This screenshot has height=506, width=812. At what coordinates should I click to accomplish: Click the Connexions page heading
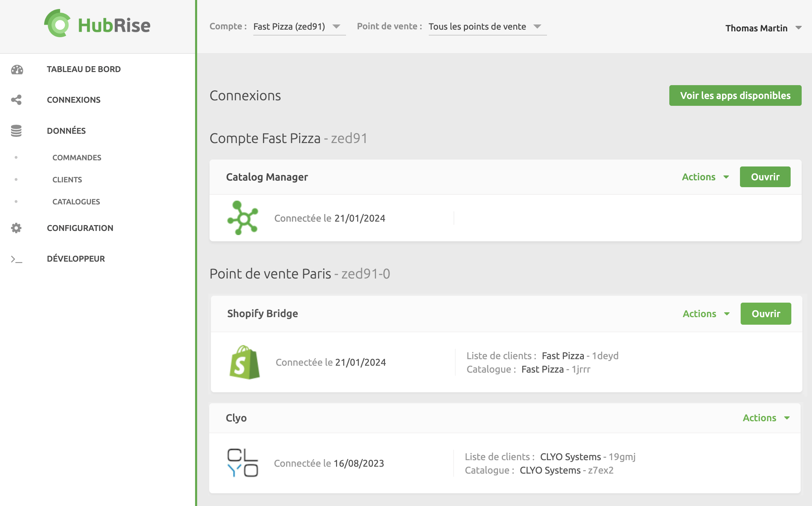pos(245,95)
